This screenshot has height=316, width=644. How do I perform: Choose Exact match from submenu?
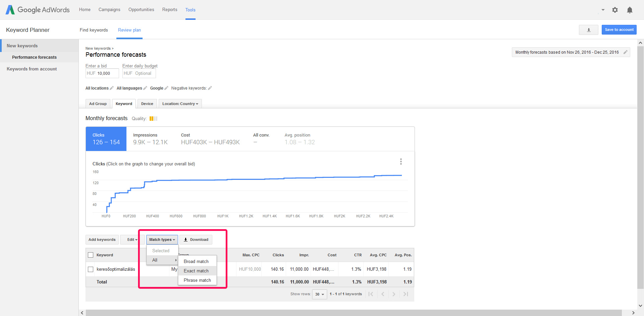197,271
